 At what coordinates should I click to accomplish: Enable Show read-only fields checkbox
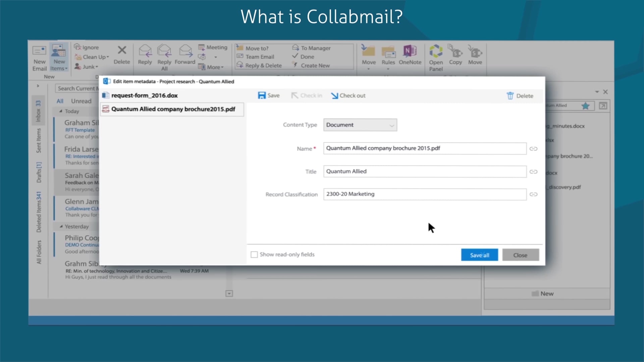click(254, 255)
